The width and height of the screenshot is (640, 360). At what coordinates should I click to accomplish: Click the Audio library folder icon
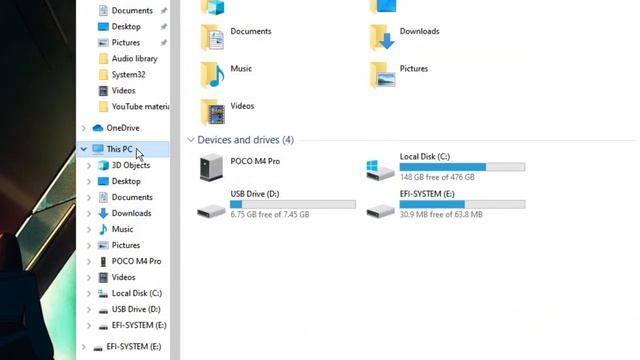[103, 59]
